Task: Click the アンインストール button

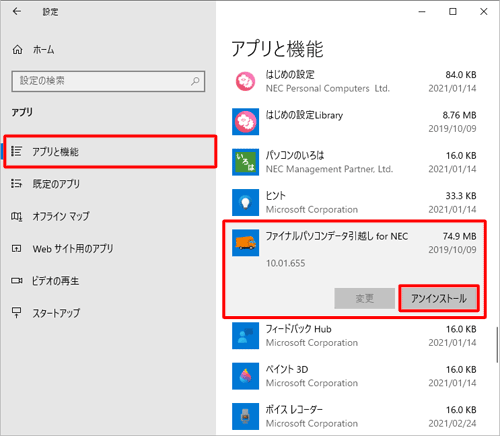Action: tap(439, 298)
